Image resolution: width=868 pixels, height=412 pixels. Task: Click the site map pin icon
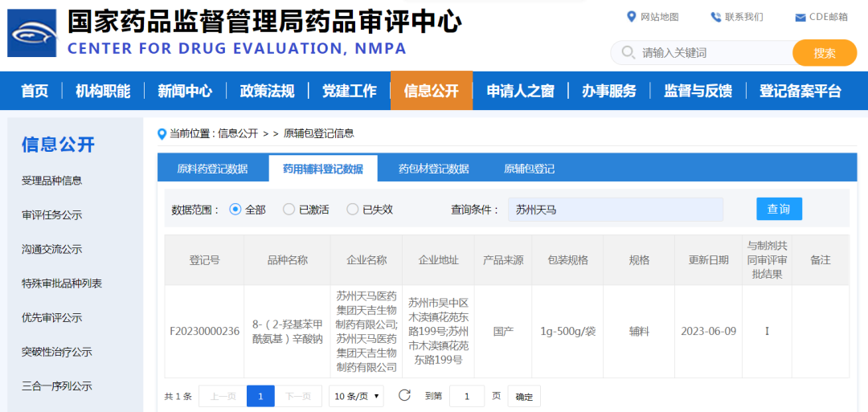(631, 17)
